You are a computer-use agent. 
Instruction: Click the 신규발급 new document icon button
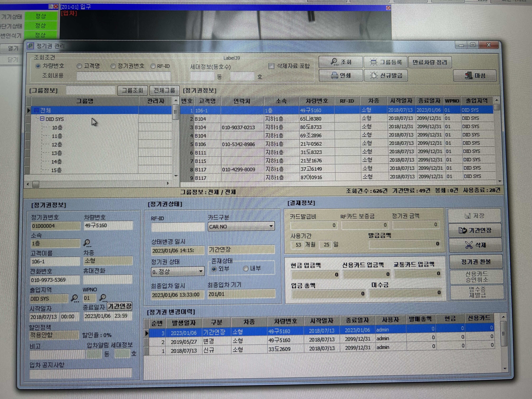click(386, 75)
